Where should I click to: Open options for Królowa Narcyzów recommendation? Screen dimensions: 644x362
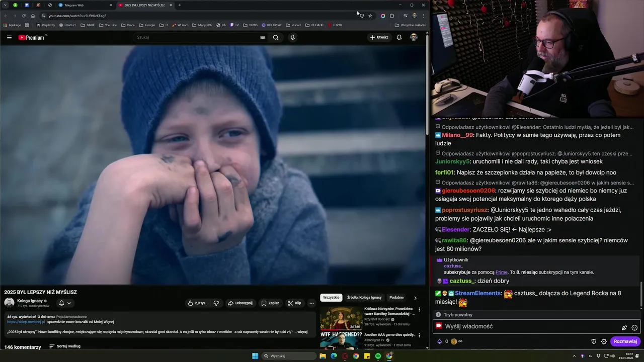(419, 310)
